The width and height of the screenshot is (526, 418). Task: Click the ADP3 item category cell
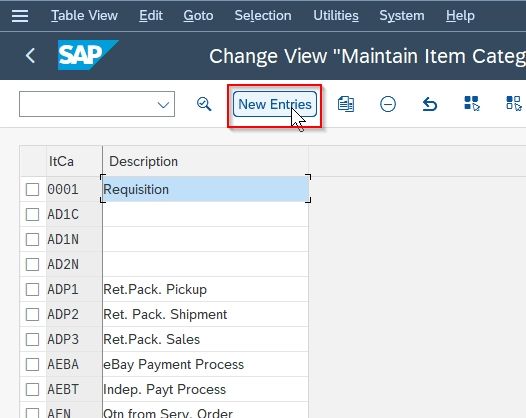[74, 339]
